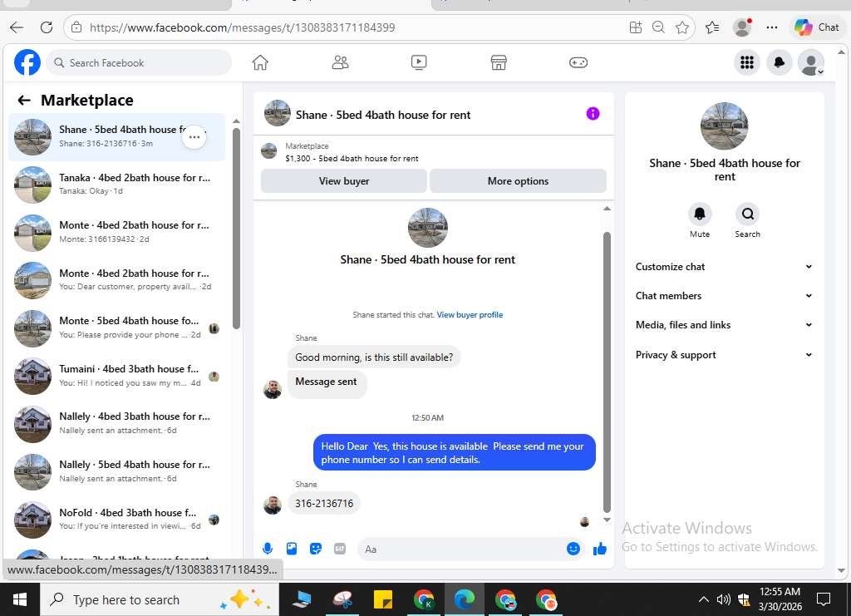Image resolution: width=851 pixels, height=616 pixels.
Task: Open browser apps split icon
Action: [x=635, y=27]
